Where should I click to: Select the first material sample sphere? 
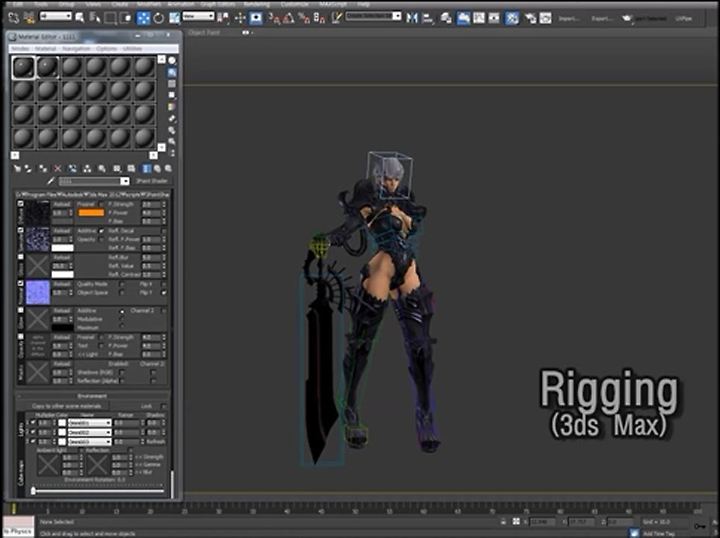pos(23,67)
